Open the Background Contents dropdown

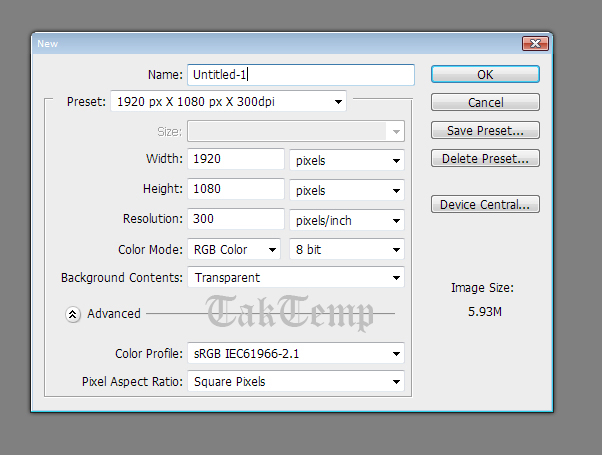[296, 277]
